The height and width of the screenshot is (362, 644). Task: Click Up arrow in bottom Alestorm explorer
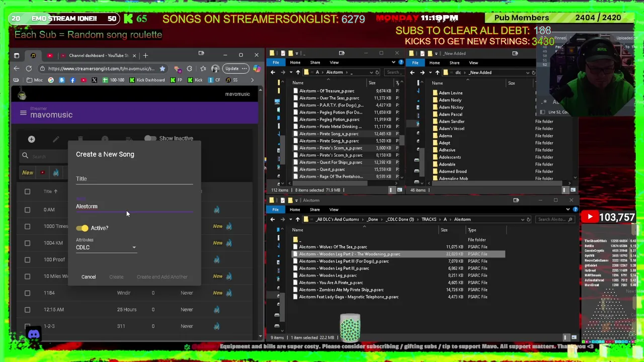(298, 219)
